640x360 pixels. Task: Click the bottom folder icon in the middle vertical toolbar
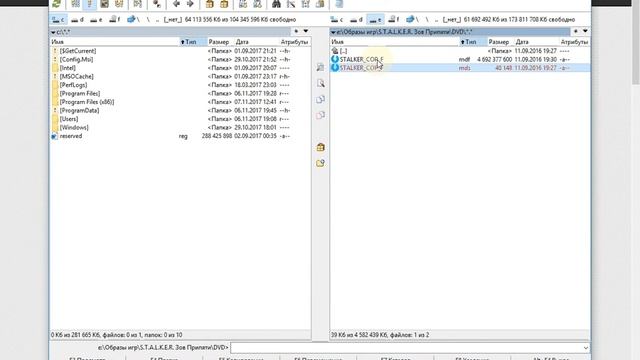point(320,163)
